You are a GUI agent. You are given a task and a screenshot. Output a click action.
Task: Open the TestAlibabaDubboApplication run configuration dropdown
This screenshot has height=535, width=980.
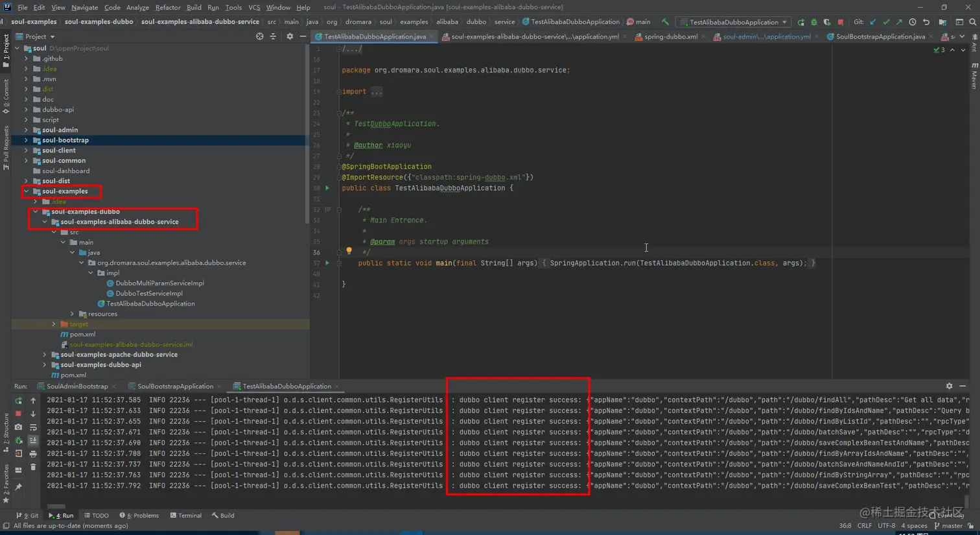733,22
